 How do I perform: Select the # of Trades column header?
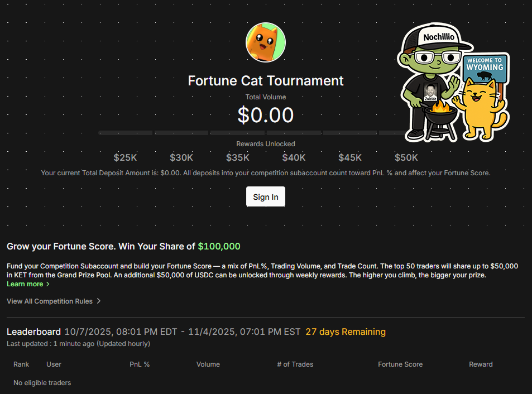tap(295, 364)
